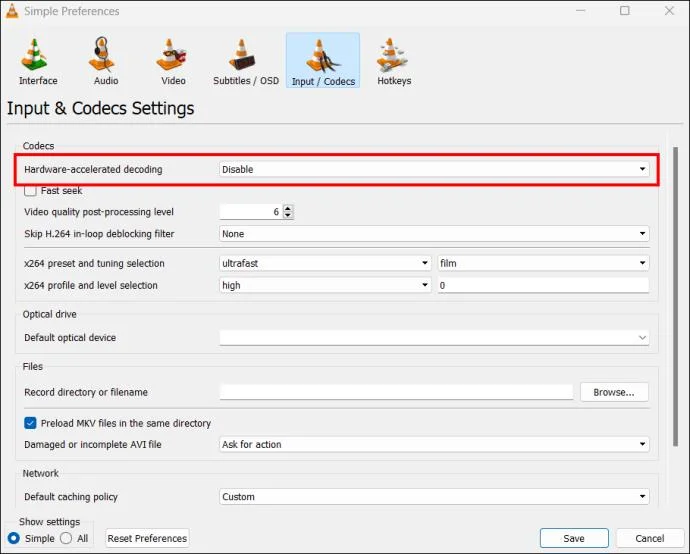Open the Default caching policy dropdown

pyautogui.click(x=434, y=497)
